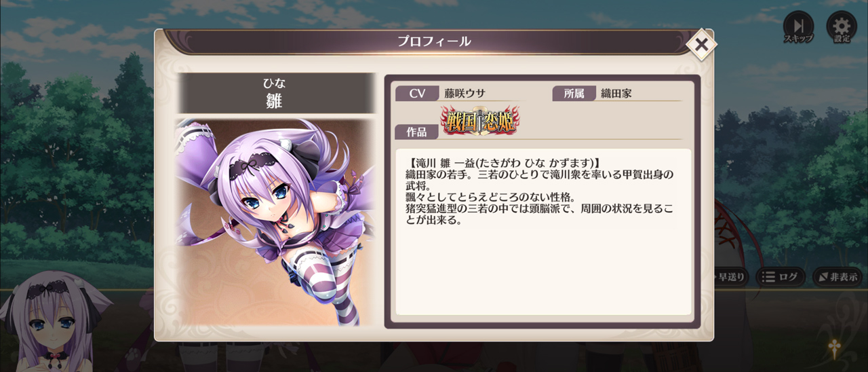
Task: Click the ひな furigana reading
Action: [275, 83]
